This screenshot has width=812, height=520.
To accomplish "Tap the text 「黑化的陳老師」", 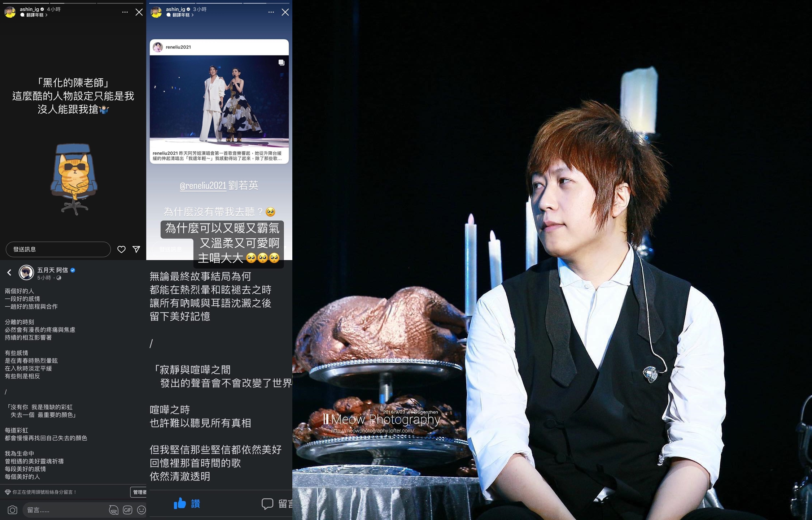I will [73, 83].
